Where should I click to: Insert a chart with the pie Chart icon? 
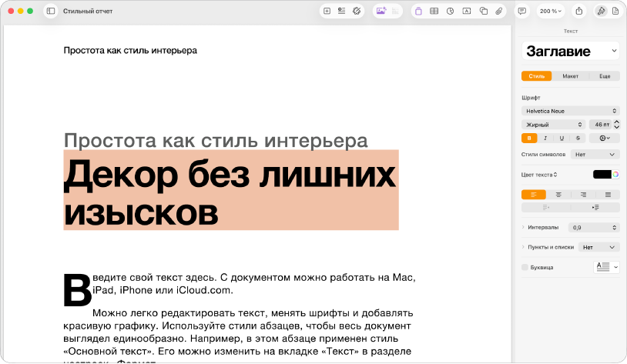click(451, 12)
